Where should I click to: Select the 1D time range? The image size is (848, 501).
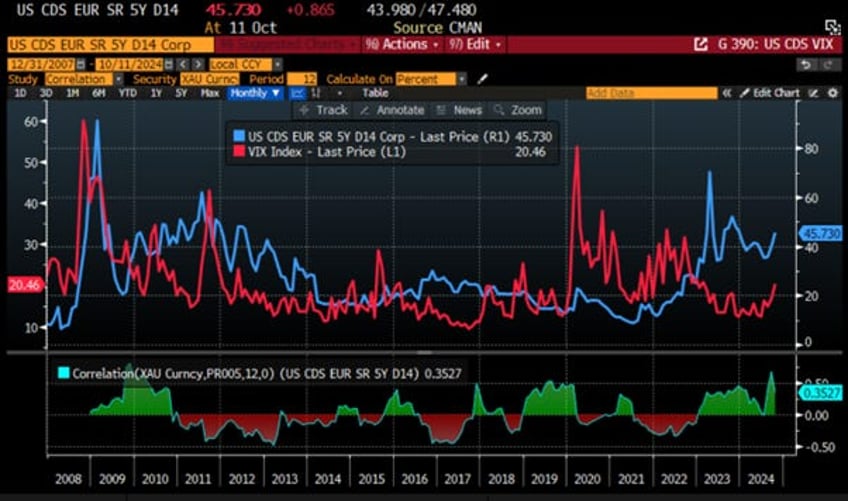(21, 93)
